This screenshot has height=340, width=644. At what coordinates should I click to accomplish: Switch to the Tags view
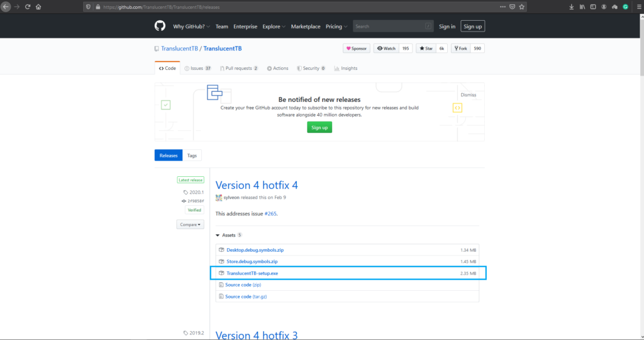192,156
